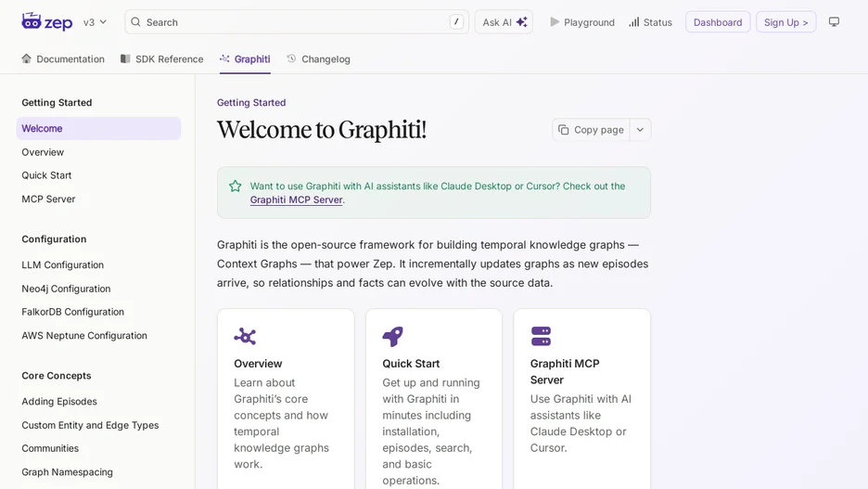Click the Configuration section heading

pyautogui.click(x=54, y=239)
